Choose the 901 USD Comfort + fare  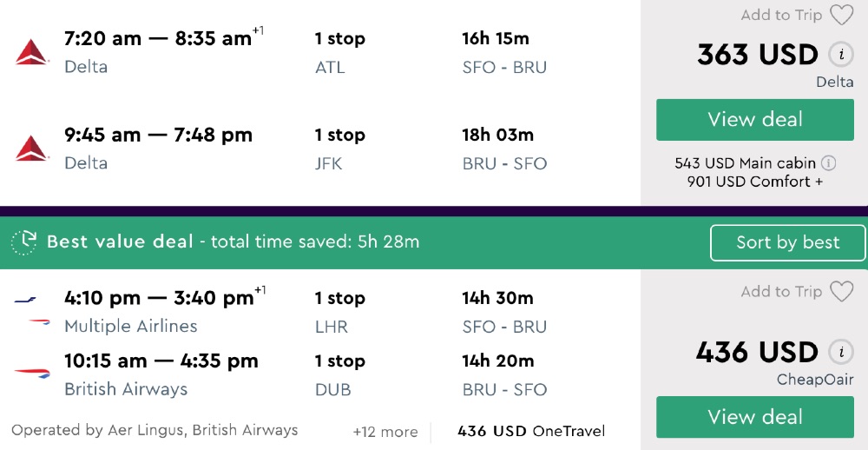point(754,182)
